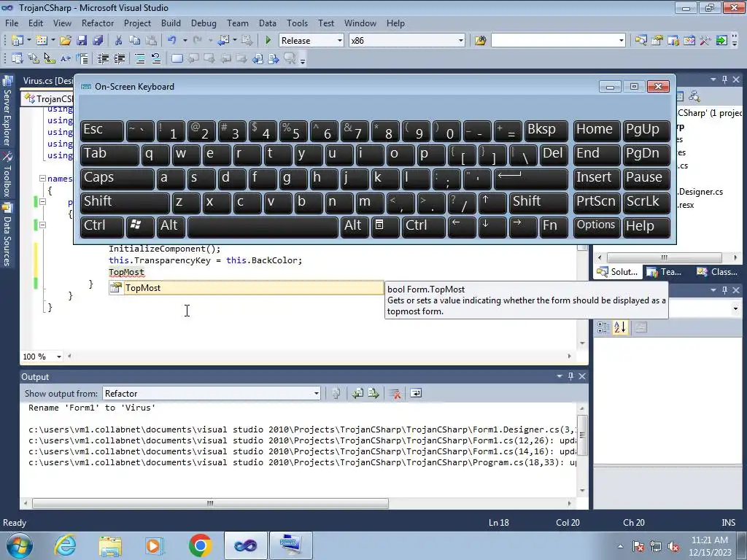Click the Copy icon in the toolbar
The image size is (747, 560).
(x=135, y=41)
